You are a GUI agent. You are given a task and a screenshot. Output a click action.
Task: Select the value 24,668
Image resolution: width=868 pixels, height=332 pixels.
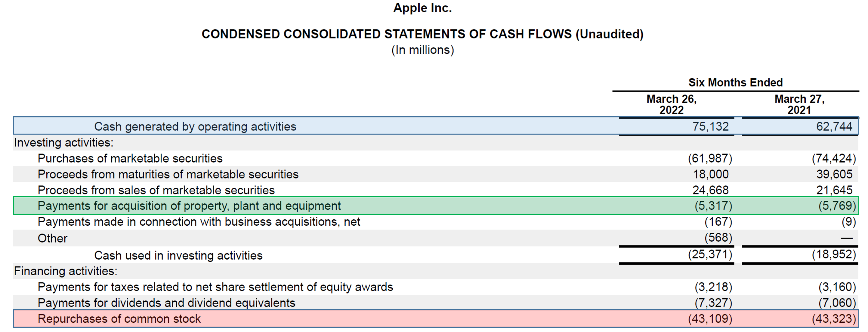710,190
